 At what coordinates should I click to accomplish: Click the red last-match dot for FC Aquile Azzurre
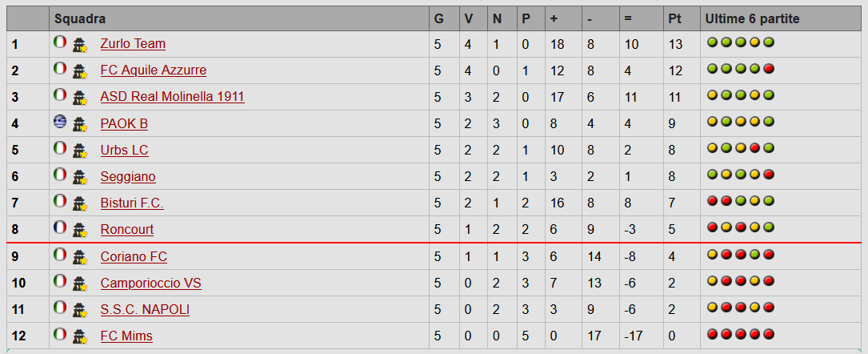770,70
